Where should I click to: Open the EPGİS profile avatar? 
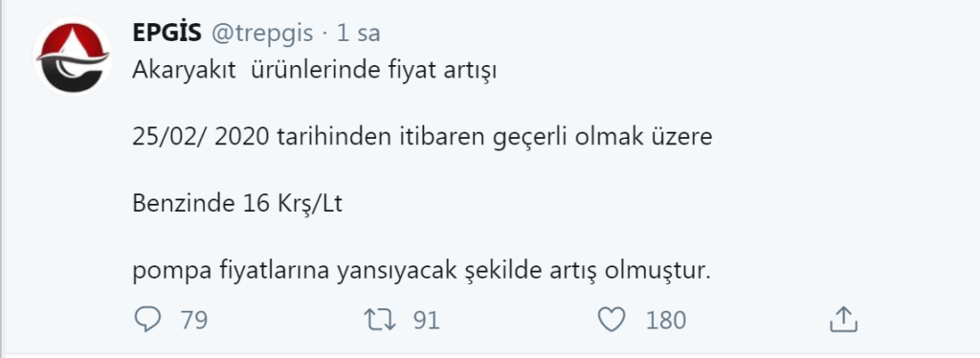click(x=73, y=56)
